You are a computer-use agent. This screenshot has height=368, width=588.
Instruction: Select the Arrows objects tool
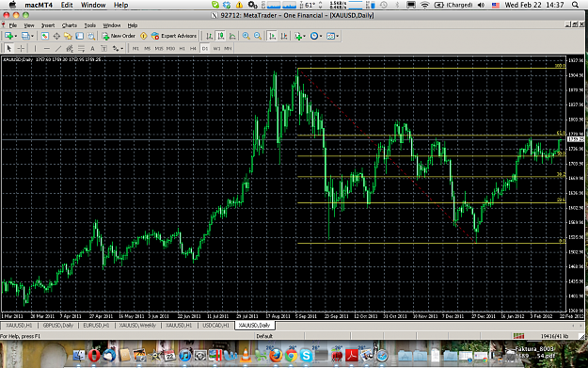(x=116, y=48)
